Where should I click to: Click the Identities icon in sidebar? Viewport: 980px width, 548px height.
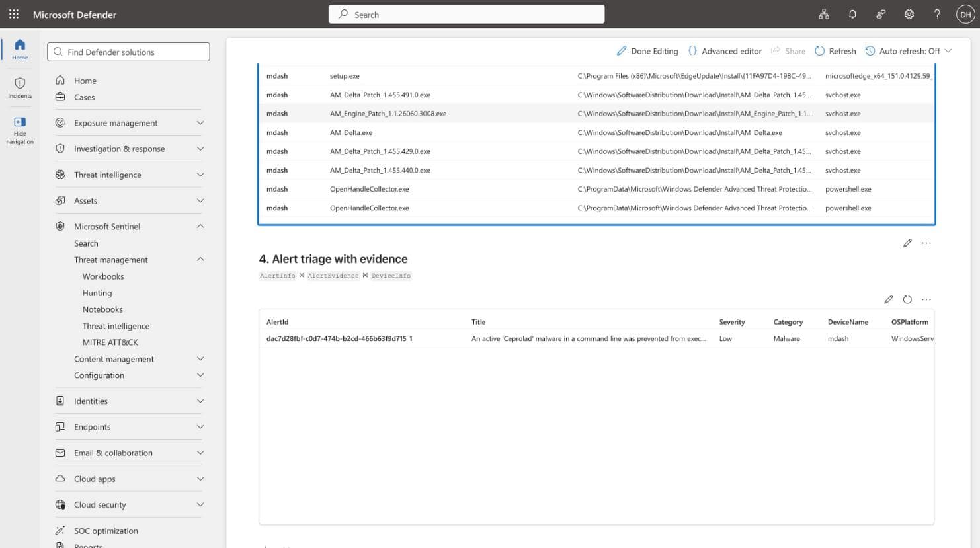point(60,401)
